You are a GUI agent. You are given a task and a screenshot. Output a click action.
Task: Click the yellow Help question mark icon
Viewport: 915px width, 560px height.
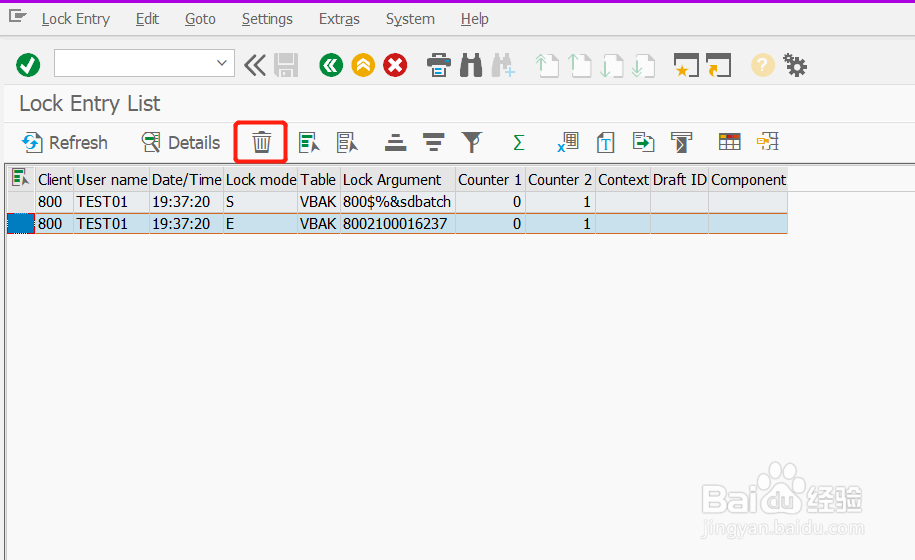click(763, 65)
